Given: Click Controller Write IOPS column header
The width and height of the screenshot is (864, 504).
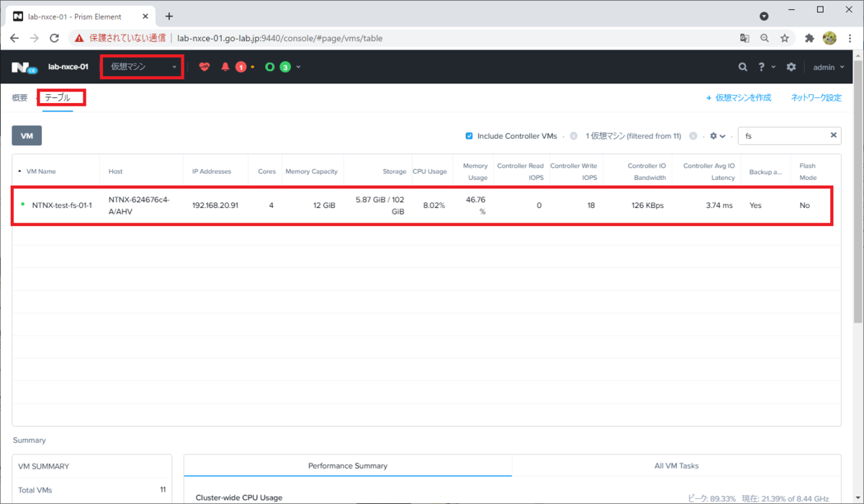Looking at the screenshot, I should click(x=574, y=171).
